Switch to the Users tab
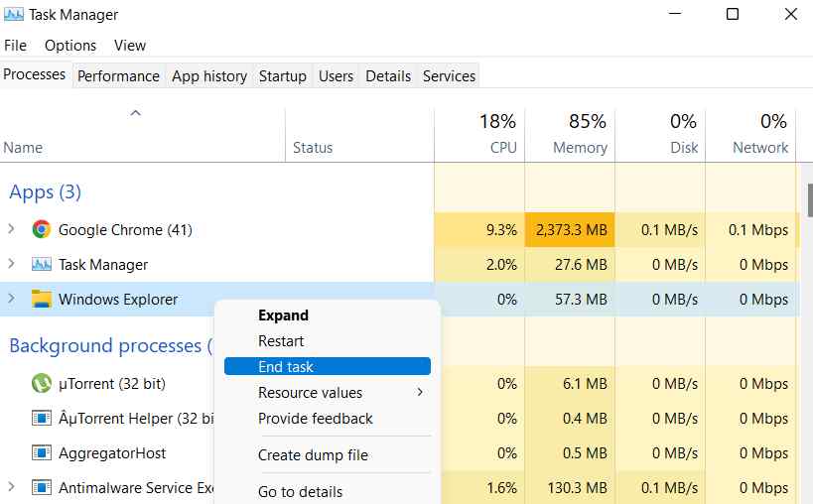Viewport: 813px width, 504px height. tap(336, 76)
